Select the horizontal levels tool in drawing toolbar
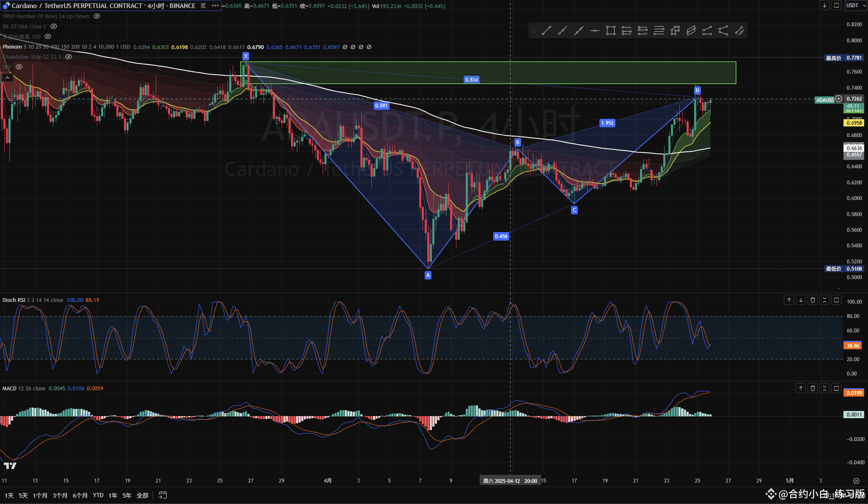This screenshot has height=504, width=868. click(659, 30)
